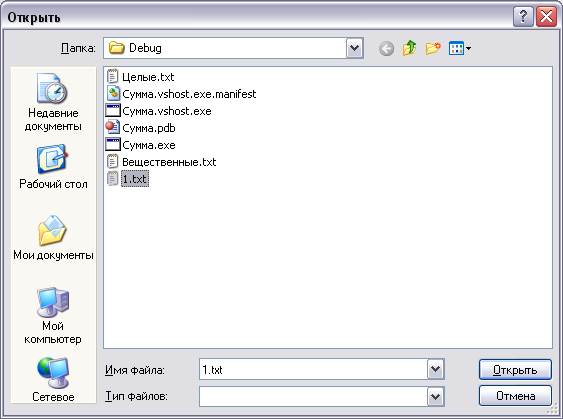Go to Рабочий стол in the places bar

pos(53,167)
